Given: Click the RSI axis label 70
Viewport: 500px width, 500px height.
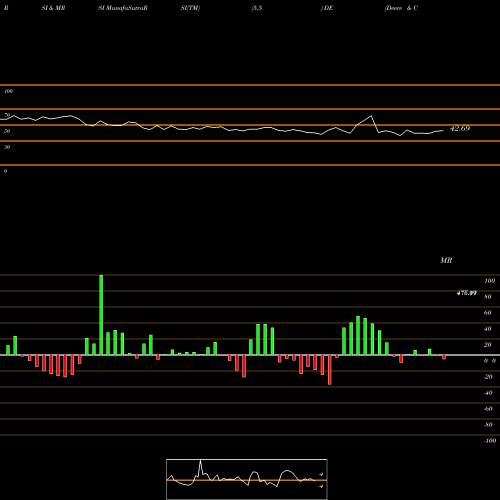Looking at the screenshot, I should coord(7,115).
